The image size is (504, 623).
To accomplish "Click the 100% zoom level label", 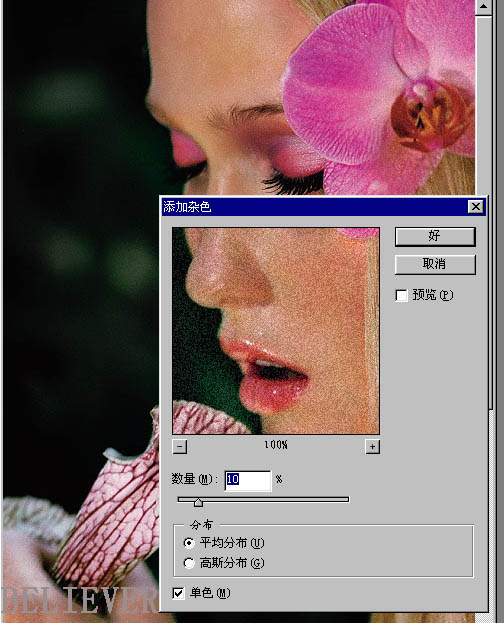I will [x=276, y=445].
